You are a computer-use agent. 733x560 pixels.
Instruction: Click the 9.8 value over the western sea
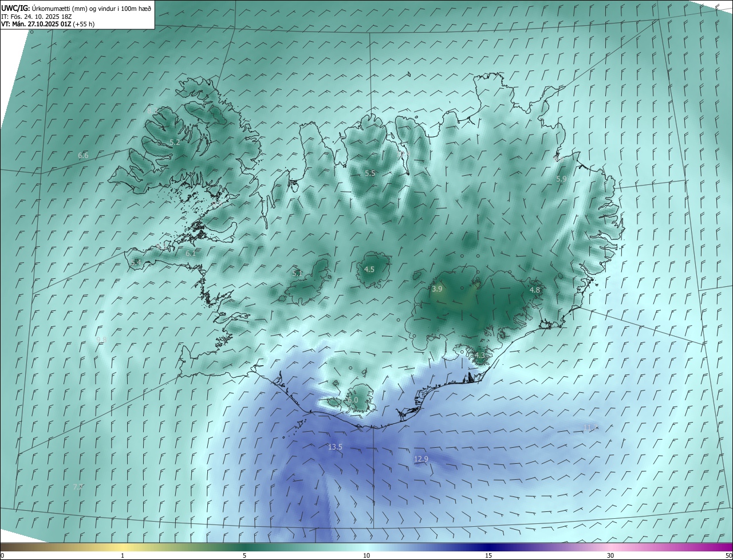(101, 340)
